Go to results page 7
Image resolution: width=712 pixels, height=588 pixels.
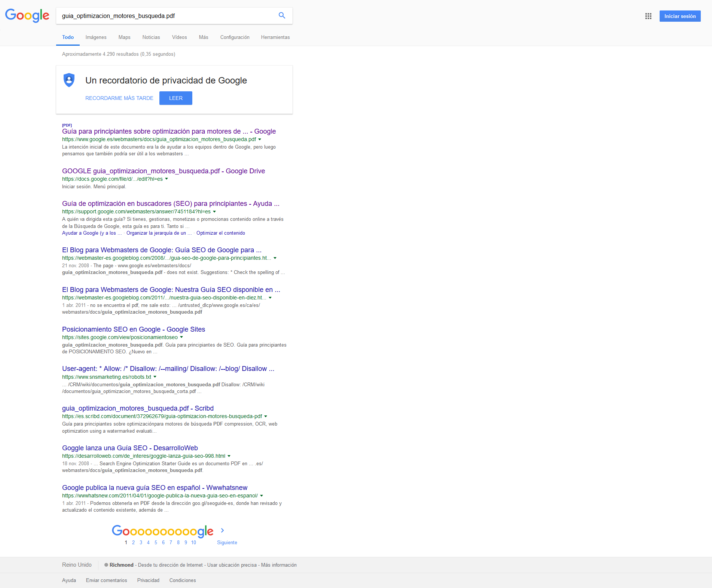click(x=171, y=542)
